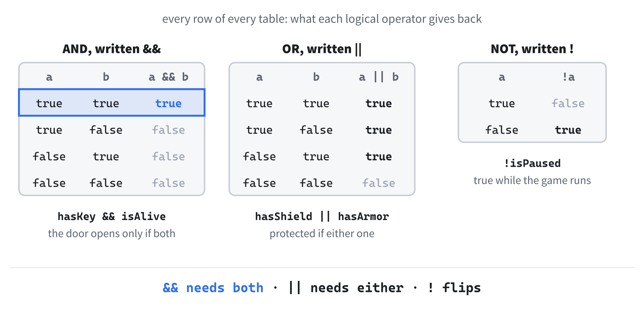
Task: Click bold 'true' result in the NOT table
Action: [568, 130]
